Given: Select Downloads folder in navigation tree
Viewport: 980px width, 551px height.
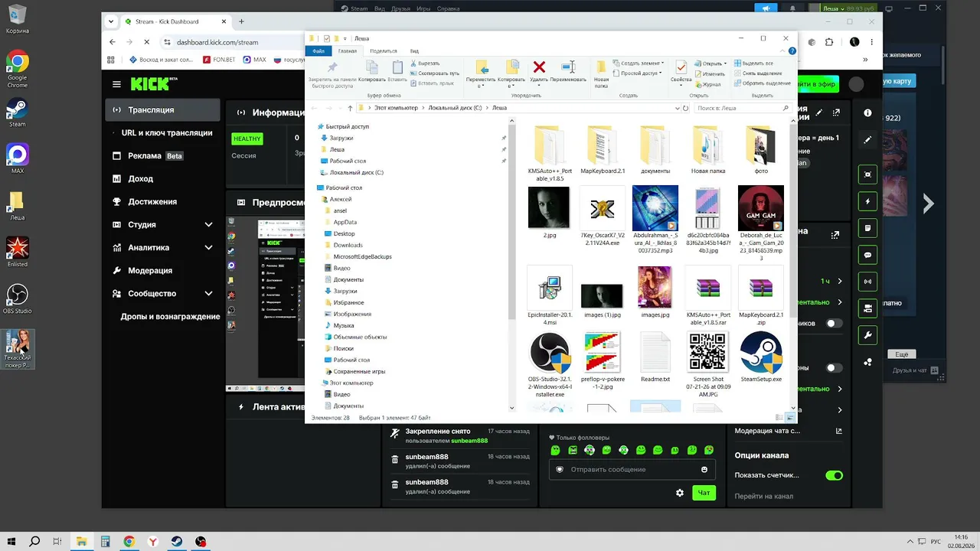Looking at the screenshot, I should pos(348,246).
